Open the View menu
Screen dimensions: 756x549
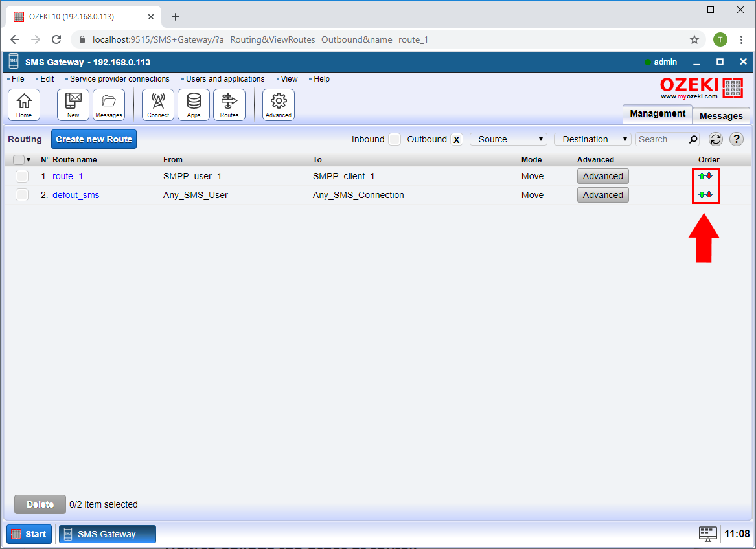[x=289, y=78]
